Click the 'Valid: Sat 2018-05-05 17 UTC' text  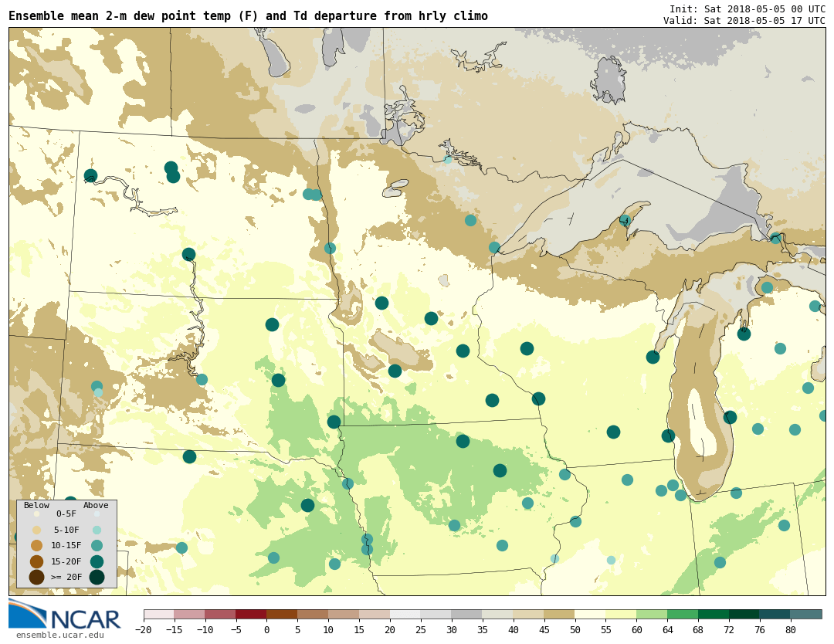(744, 21)
